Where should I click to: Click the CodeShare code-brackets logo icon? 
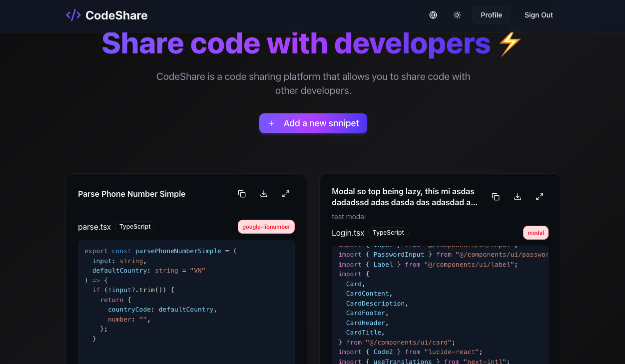tap(73, 15)
